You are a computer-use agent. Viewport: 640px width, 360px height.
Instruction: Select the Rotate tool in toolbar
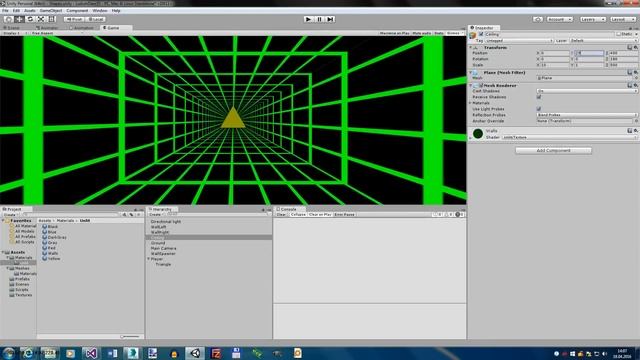[x=30, y=19]
